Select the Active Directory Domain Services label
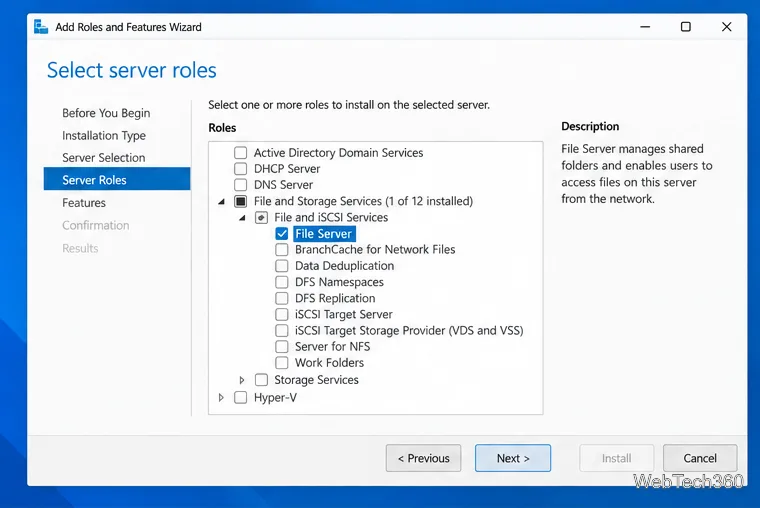 click(x=338, y=153)
